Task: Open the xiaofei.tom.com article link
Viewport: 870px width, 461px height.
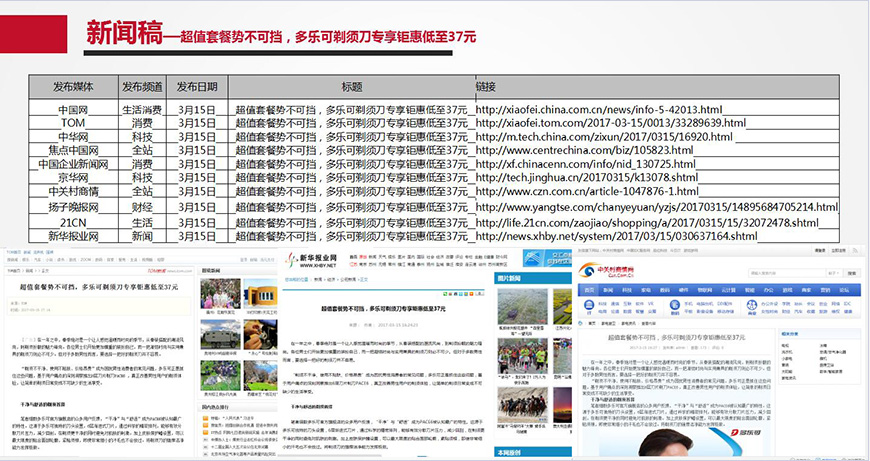Action: pyautogui.click(x=611, y=123)
